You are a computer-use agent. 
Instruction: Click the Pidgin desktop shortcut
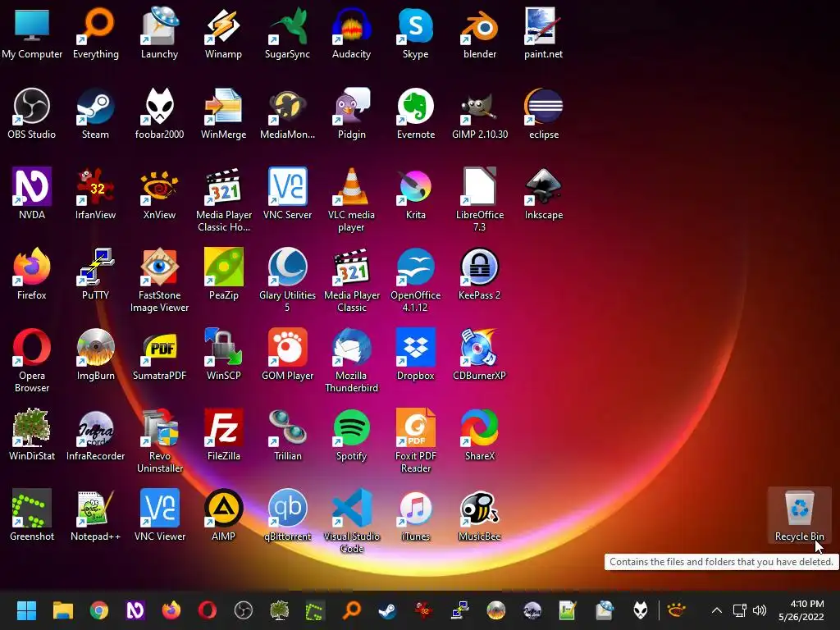[x=351, y=113]
